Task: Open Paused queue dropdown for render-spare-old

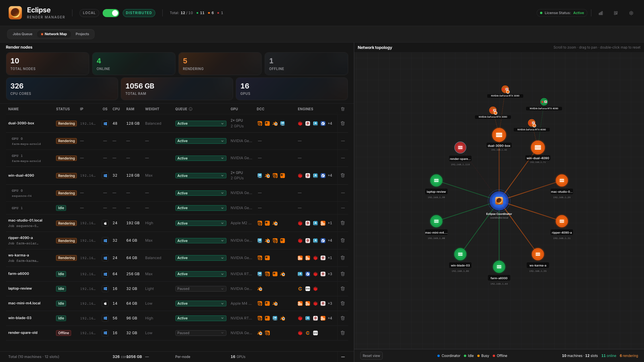Action: 201,333
